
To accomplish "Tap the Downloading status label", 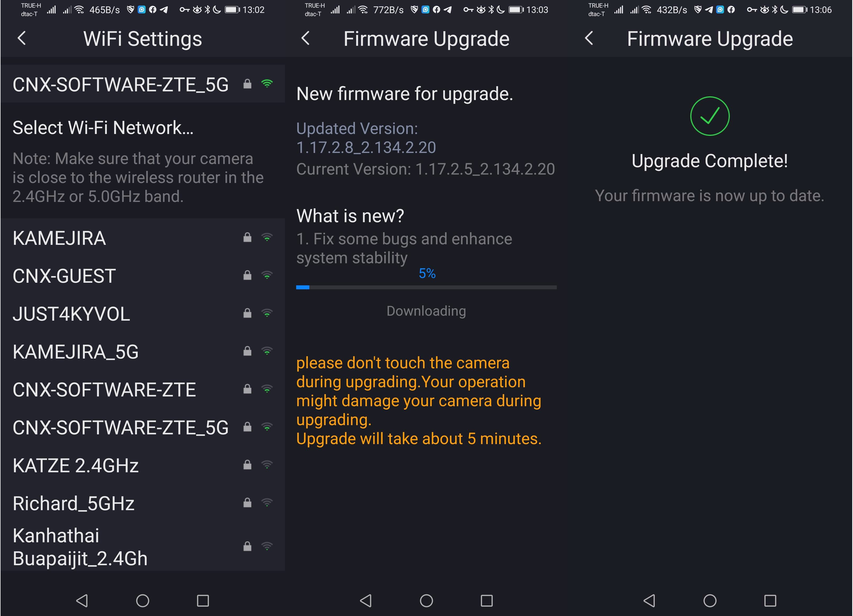I will 426,311.
